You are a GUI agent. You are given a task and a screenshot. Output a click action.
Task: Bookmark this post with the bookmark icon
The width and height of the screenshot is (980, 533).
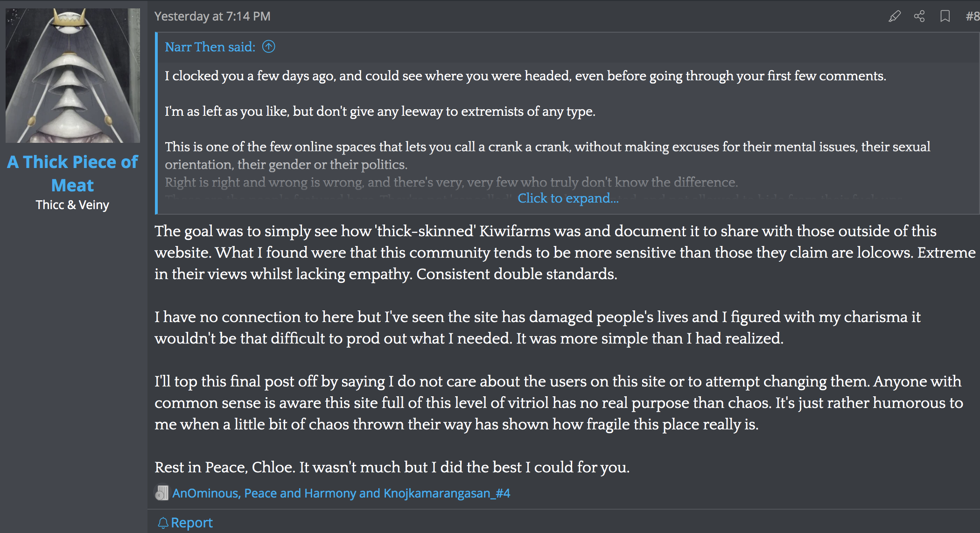pyautogui.click(x=945, y=16)
